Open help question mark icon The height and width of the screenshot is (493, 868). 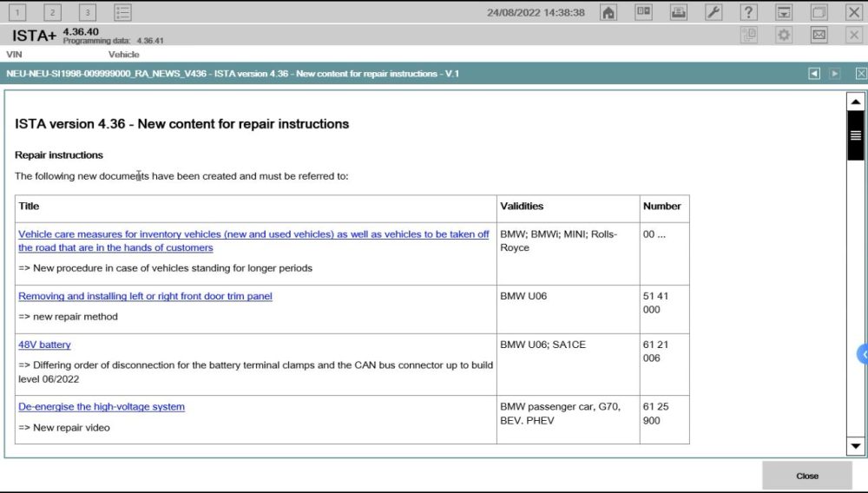[x=748, y=12]
